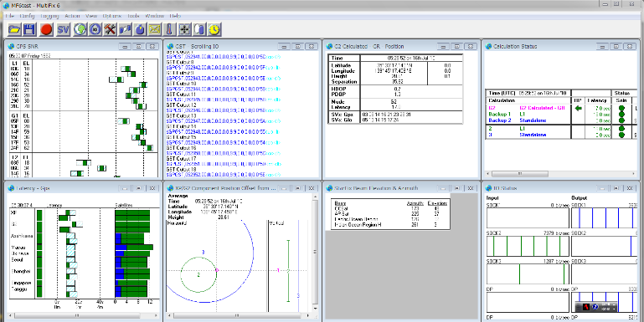The height and width of the screenshot is (322, 644).
Task: Click the Seoul station in Latency list
Action: point(17,259)
